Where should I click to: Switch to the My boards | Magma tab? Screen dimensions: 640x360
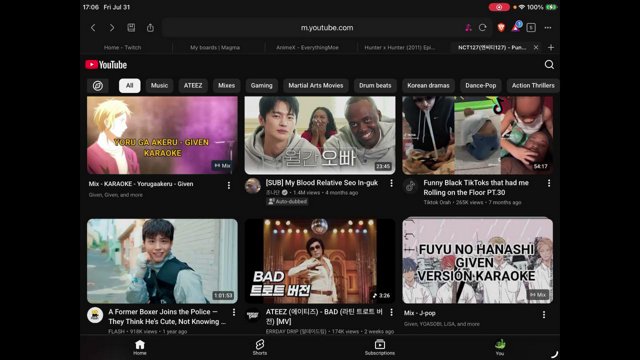[x=215, y=47]
